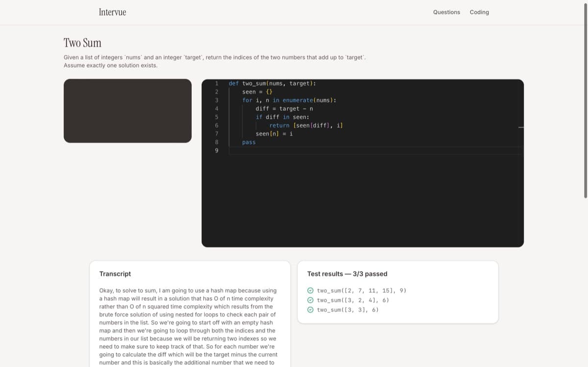Click the 'if diff in seen:' line

pyautogui.click(x=282, y=117)
